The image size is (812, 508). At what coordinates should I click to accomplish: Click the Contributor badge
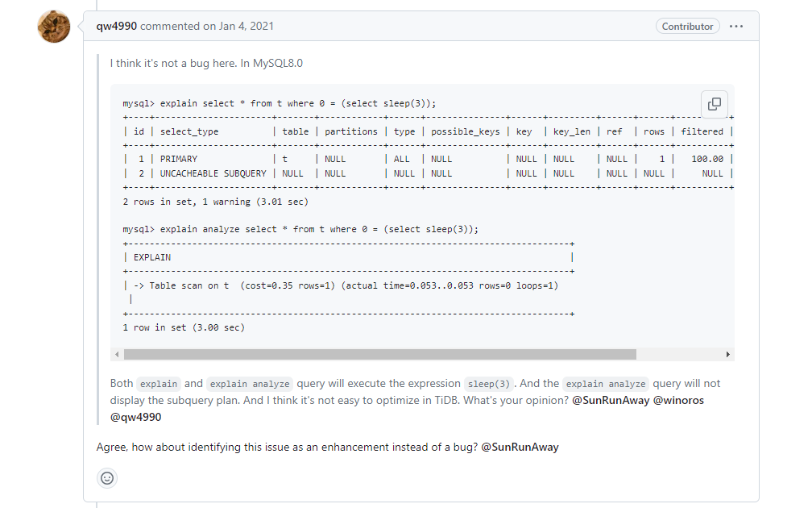click(687, 27)
